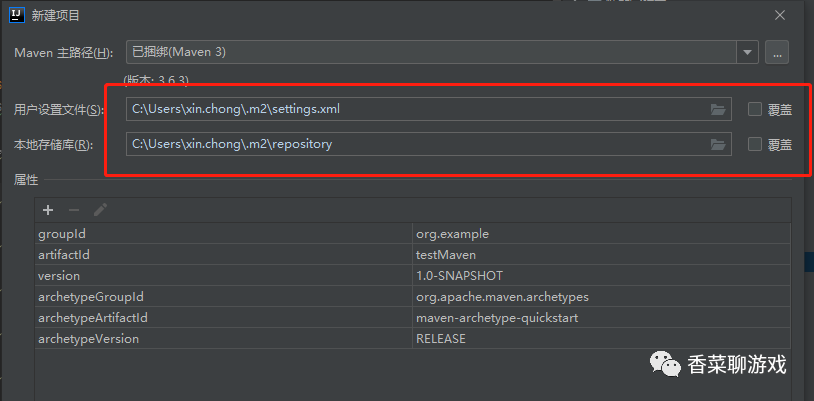
Task: Click the ellipsis browse button for Maven home
Action: pos(777,52)
